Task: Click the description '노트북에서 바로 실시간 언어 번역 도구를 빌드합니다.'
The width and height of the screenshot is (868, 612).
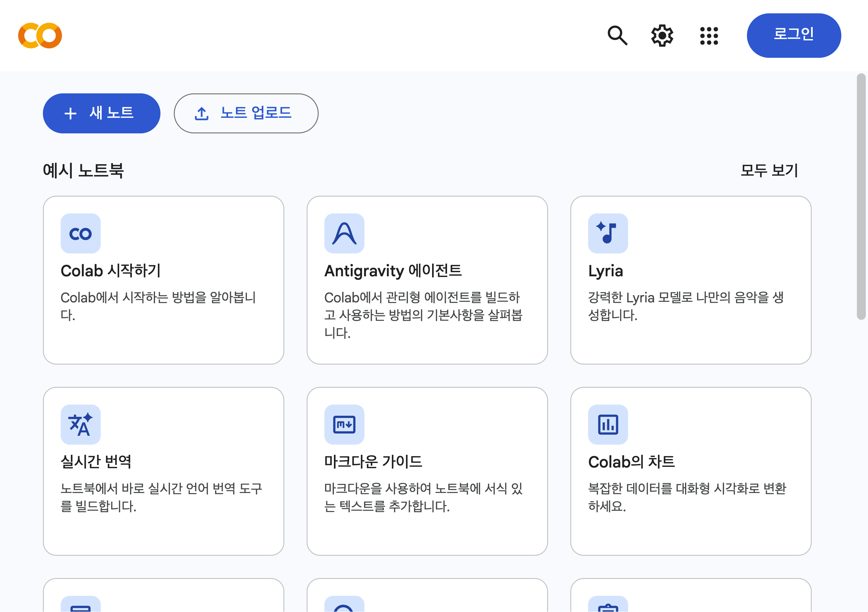Action: (161, 497)
